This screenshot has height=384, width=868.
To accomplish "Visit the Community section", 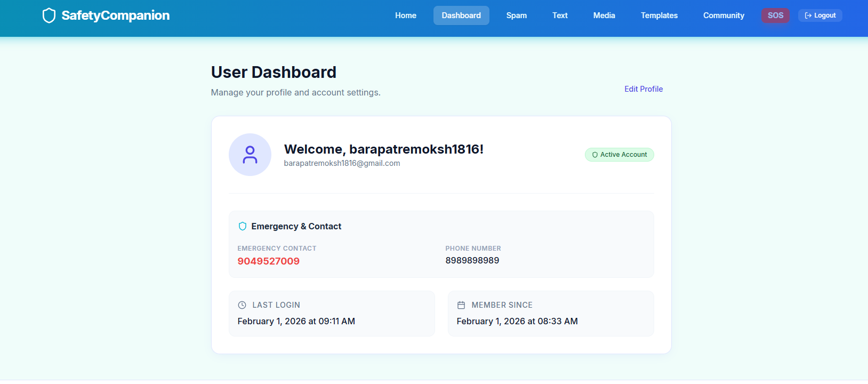I will (724, 15).
